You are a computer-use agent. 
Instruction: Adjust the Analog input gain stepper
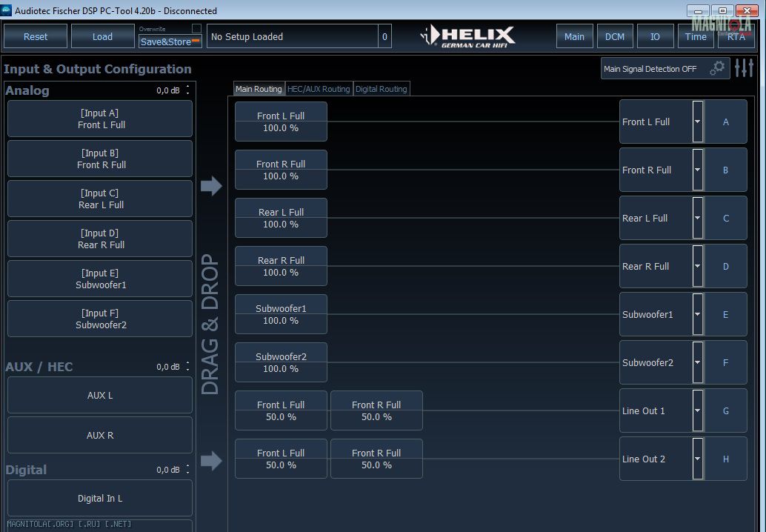(x=187, y=90)
